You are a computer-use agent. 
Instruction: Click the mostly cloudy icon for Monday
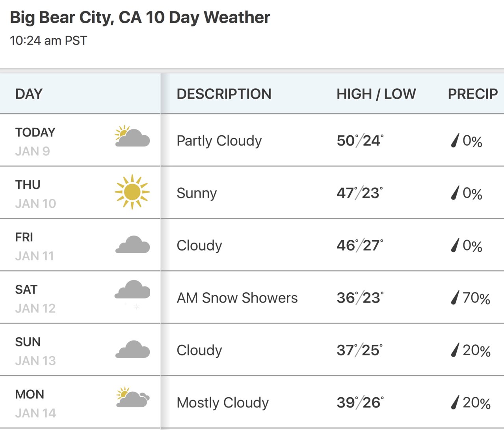[133, 397]
